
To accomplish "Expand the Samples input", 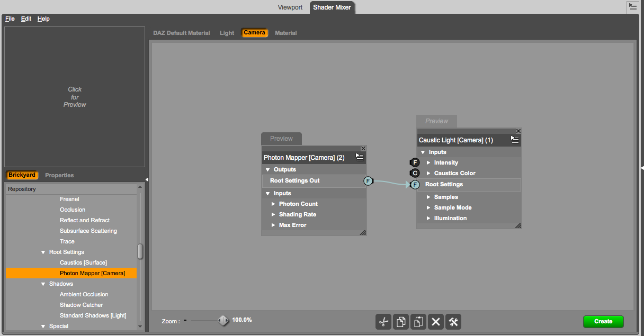I will click(x=429, y=197).
